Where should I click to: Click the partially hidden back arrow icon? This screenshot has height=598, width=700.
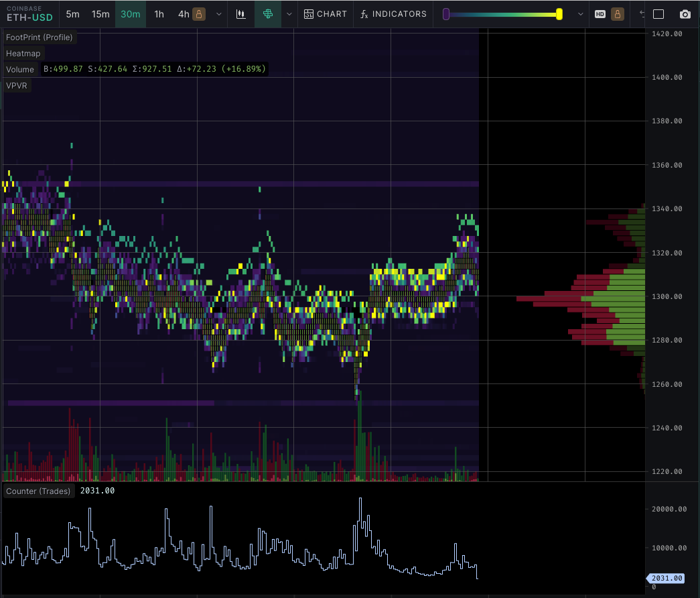[x=642, y=14]
